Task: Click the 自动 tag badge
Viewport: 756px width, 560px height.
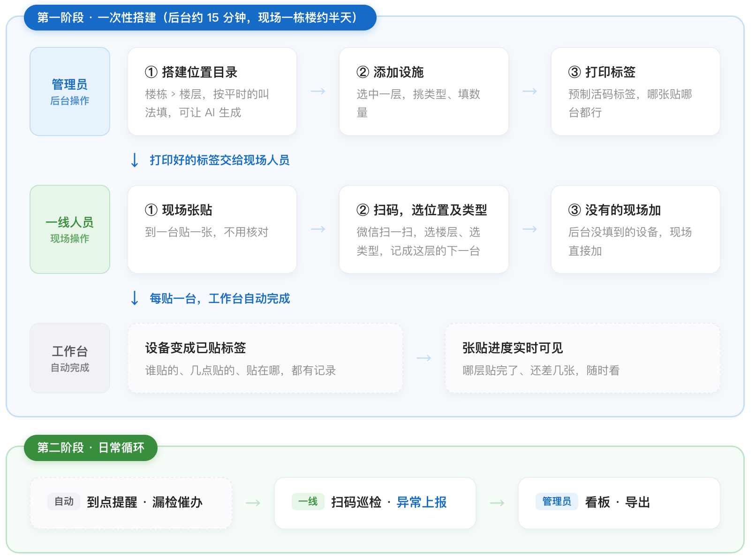Action: (64, 501)
